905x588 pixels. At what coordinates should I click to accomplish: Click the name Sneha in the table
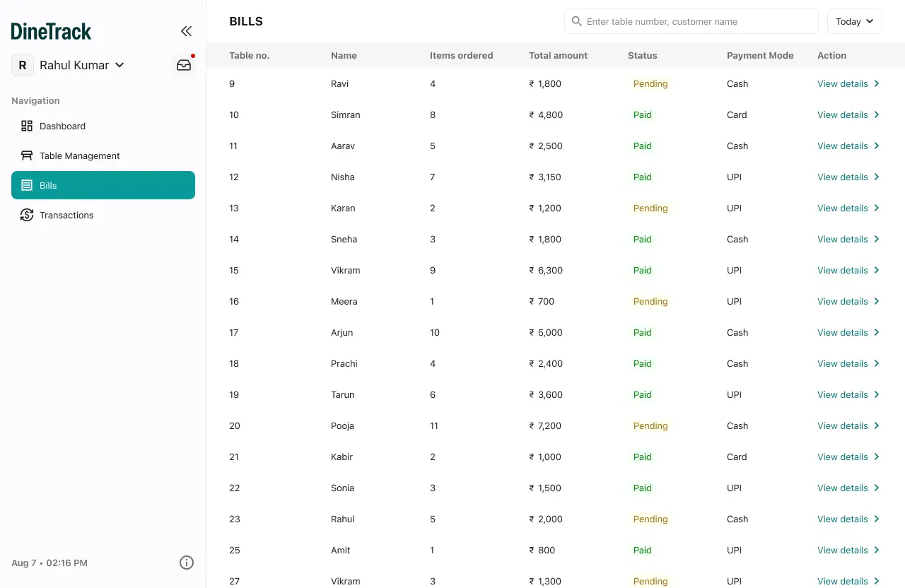(344, 239)
